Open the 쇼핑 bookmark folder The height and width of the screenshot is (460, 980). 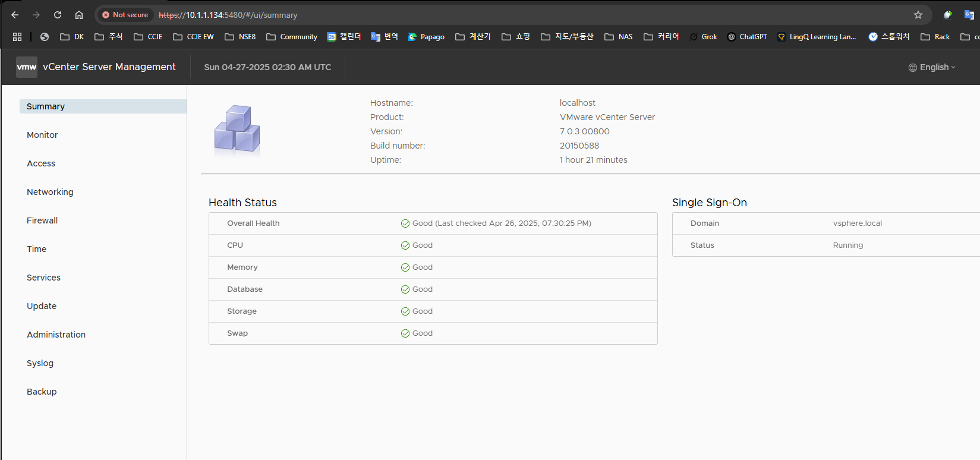pos(516,37)
